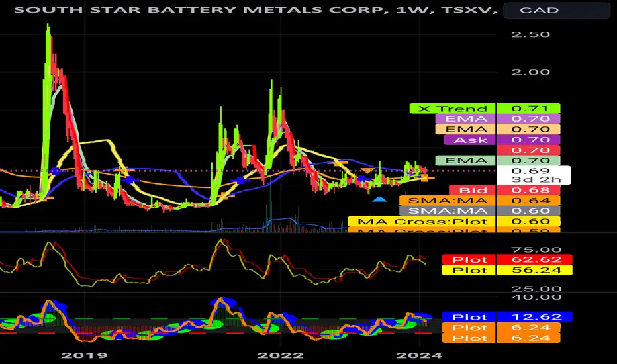The width and height of the screenshot is (617, 364).
Task: Click the 2.50 price axis value
Action: point(530,34)
